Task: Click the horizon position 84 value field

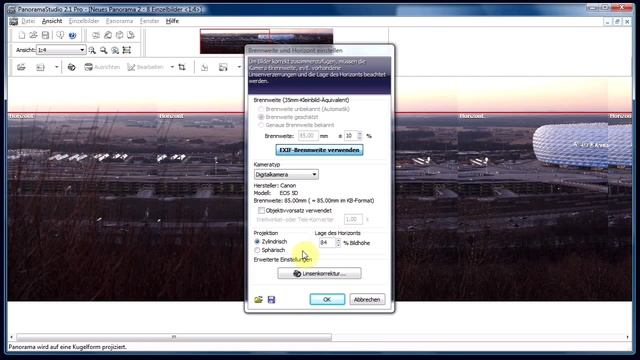Action: [327, 242]
